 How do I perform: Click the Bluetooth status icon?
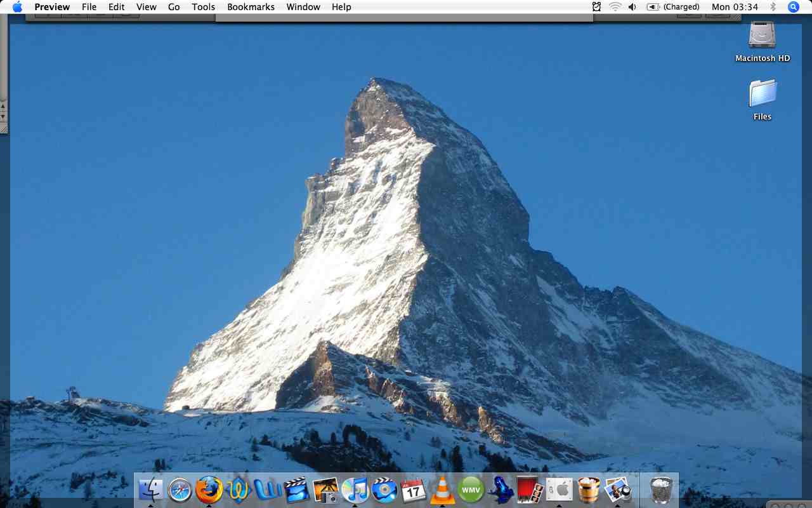tap(773, 7)
